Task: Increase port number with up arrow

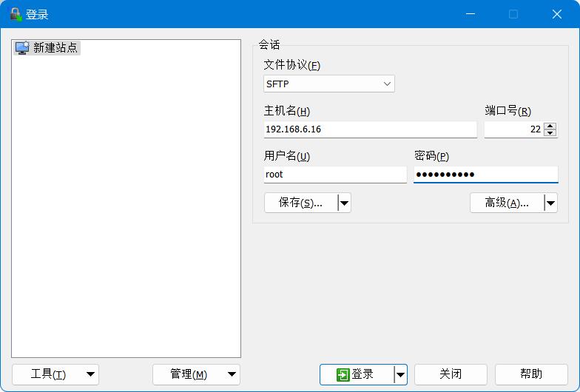Action: (550, 126)
